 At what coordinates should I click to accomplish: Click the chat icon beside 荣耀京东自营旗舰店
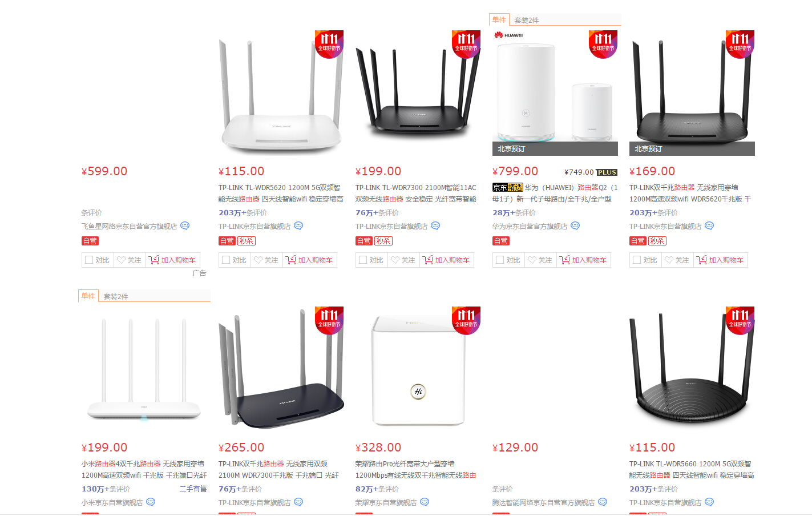425,502
